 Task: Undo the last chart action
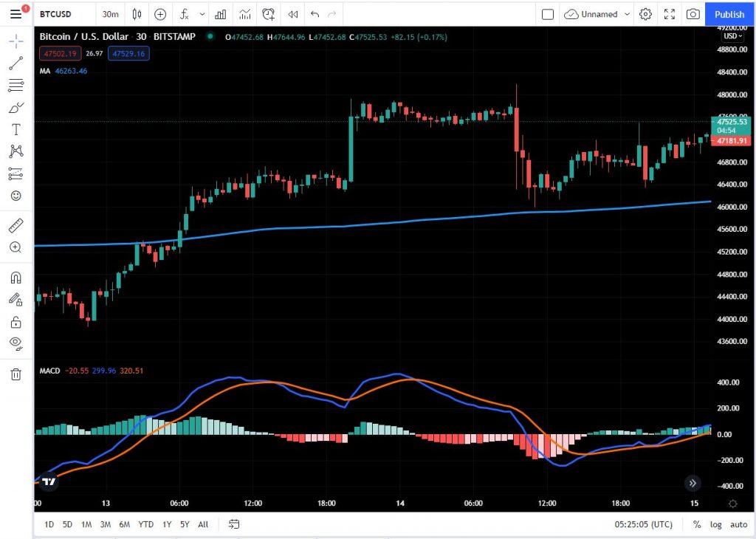[x=315, y=15]
